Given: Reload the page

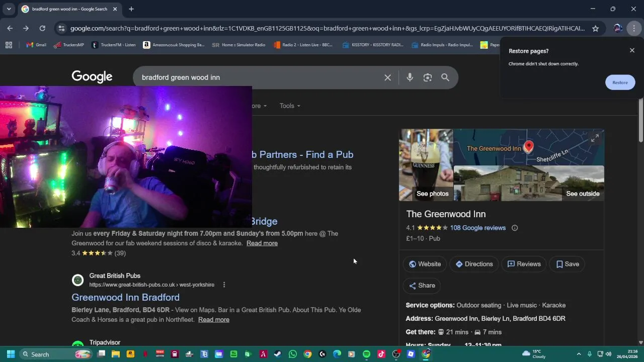Looking at the screenshot, I should [42, 29].
